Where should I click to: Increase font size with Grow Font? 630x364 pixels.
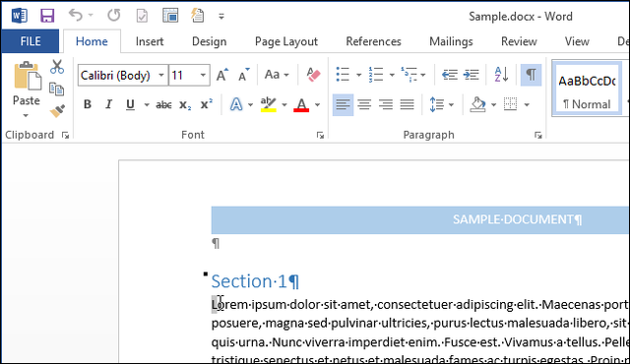(x=222, y=75)
